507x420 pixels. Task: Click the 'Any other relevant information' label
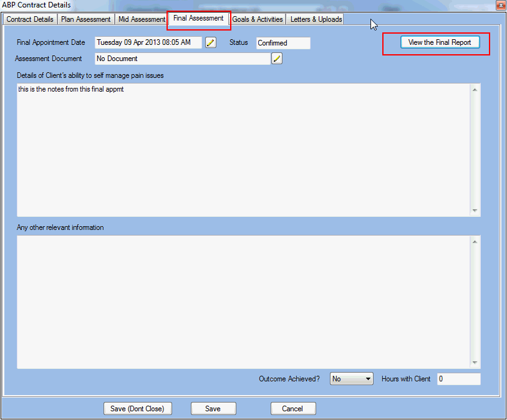pyautogui.click(x=60, y=227)
